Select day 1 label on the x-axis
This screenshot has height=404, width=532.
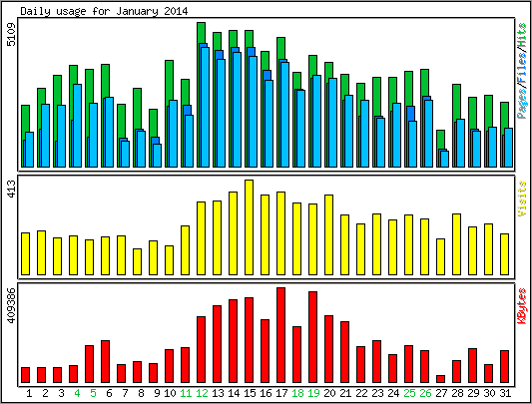[29, 393]
